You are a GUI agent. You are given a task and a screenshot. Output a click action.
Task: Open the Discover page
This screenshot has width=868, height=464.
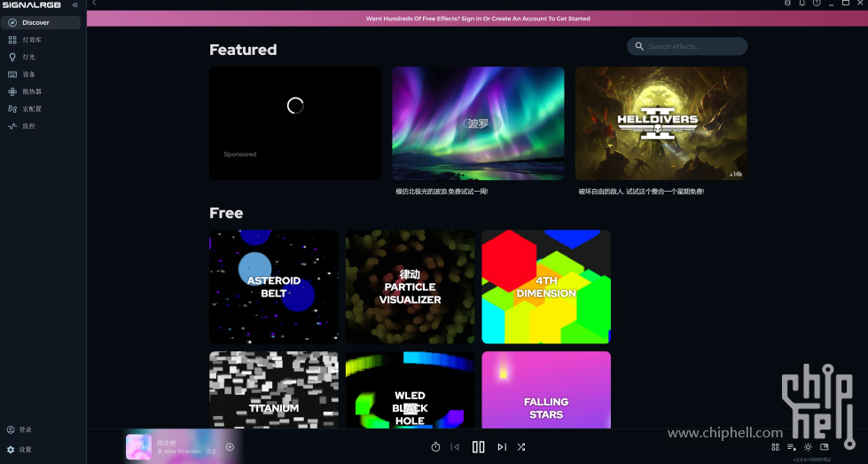click(x=41, y=23)
